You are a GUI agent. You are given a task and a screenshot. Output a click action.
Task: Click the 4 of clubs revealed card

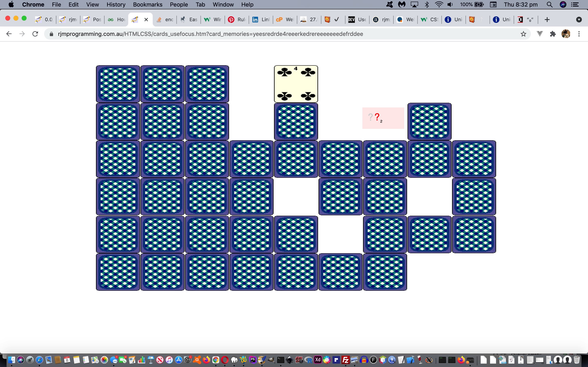295,83
